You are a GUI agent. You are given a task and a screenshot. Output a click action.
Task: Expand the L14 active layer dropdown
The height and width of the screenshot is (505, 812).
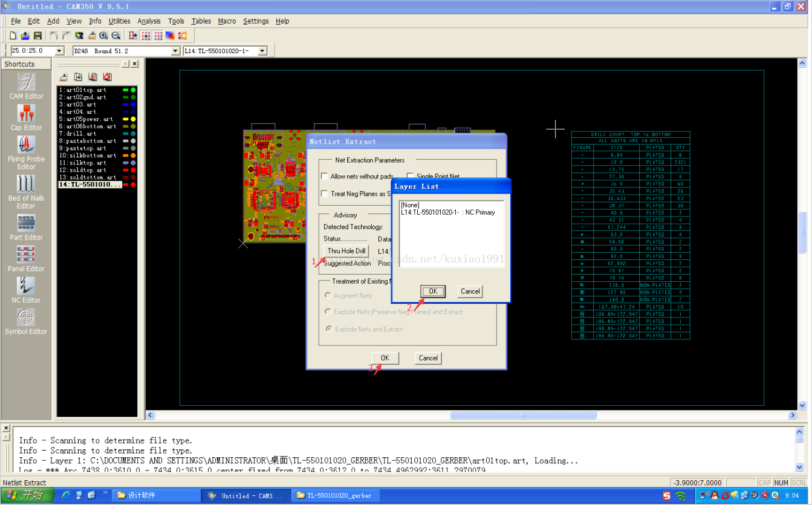[x=262, y=51]
